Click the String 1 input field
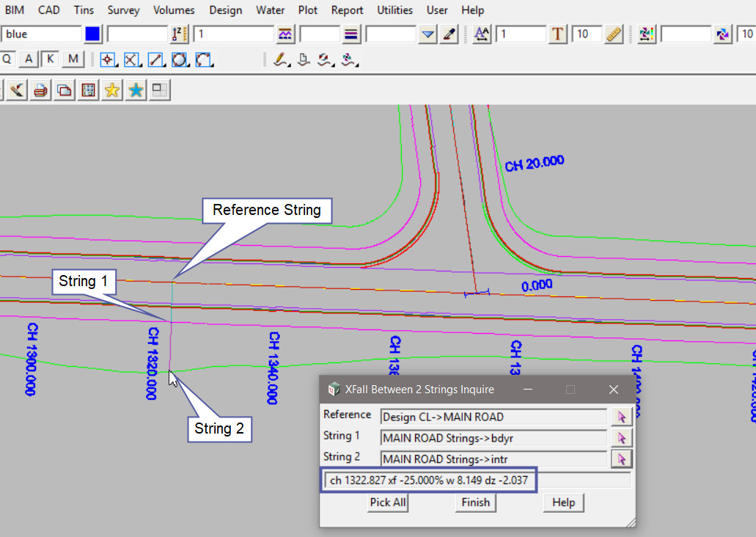 [493, 438]
